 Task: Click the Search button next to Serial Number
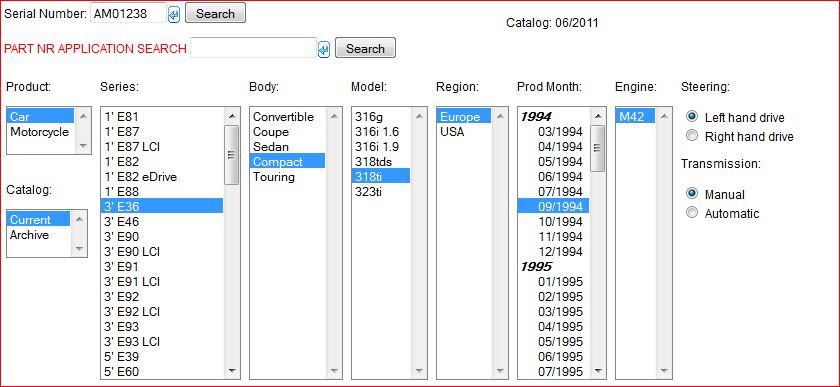click(215, 13)
